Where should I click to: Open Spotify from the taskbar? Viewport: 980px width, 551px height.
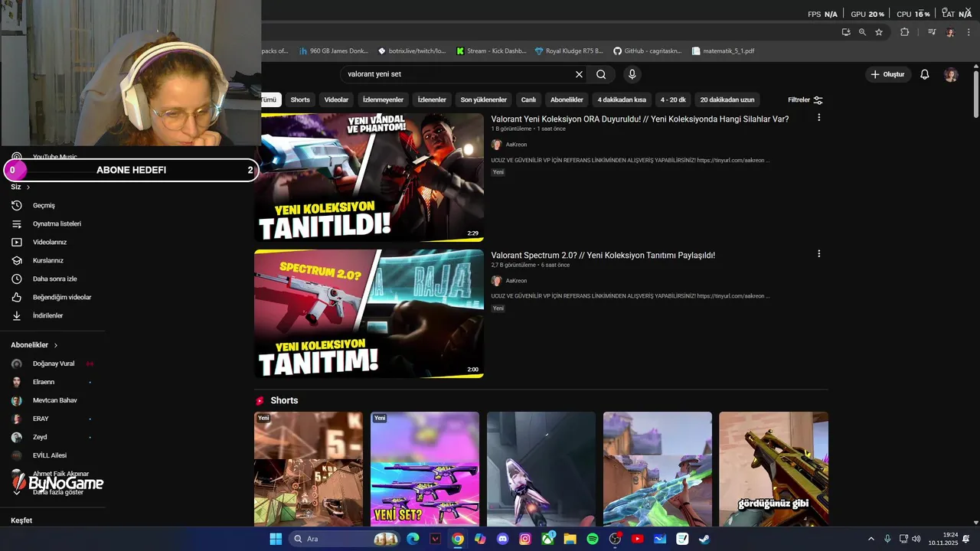point(592,539)
